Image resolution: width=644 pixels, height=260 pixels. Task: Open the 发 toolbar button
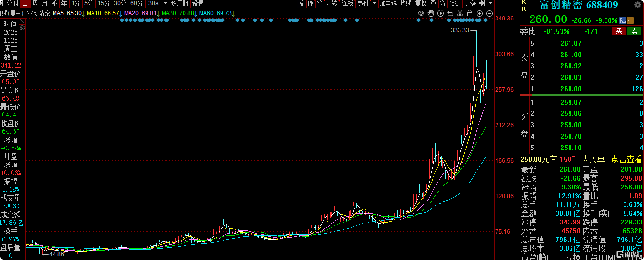click(x=301, y=3)
